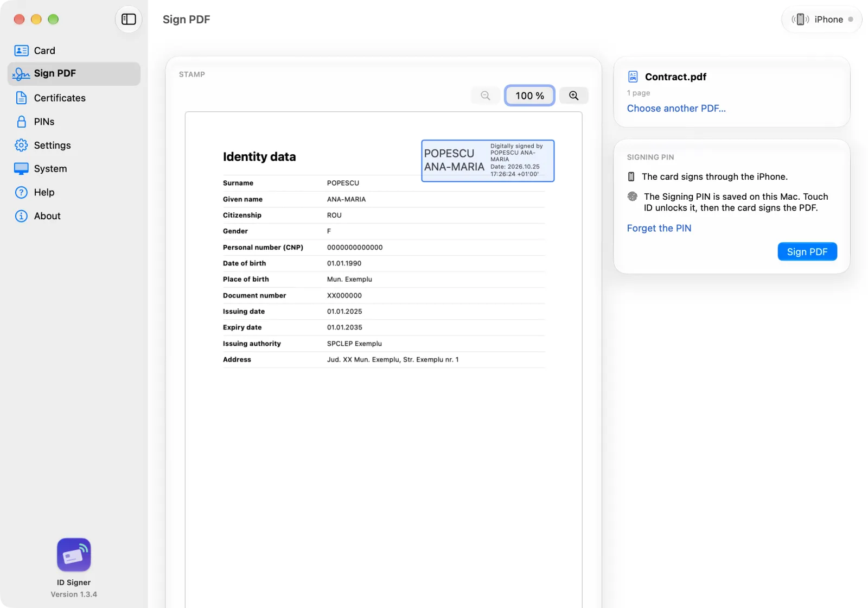Open the Card section
Image resolution: width=868 pixels, height=608 pixels.
(74, 50)
